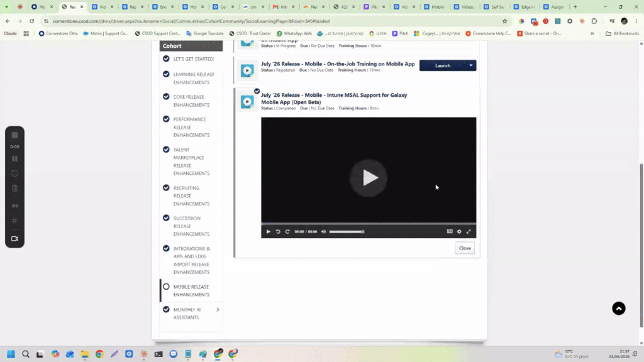Open the Windows Start menu
The image size is (644, 362).
coord(11,354)
